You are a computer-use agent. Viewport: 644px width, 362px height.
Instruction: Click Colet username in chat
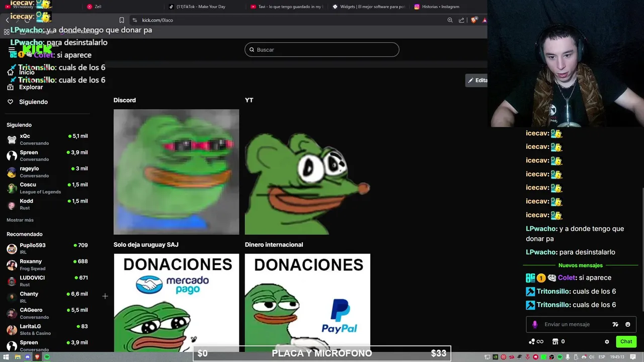(567, 278)
